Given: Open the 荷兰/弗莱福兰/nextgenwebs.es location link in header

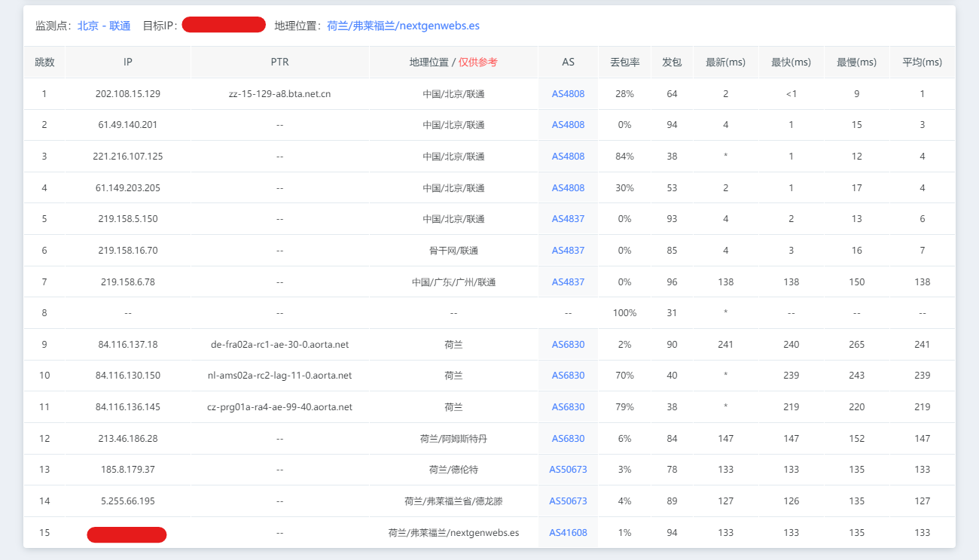Looking at the screenshot, I should pyautogui.click(x=404, y=26).
